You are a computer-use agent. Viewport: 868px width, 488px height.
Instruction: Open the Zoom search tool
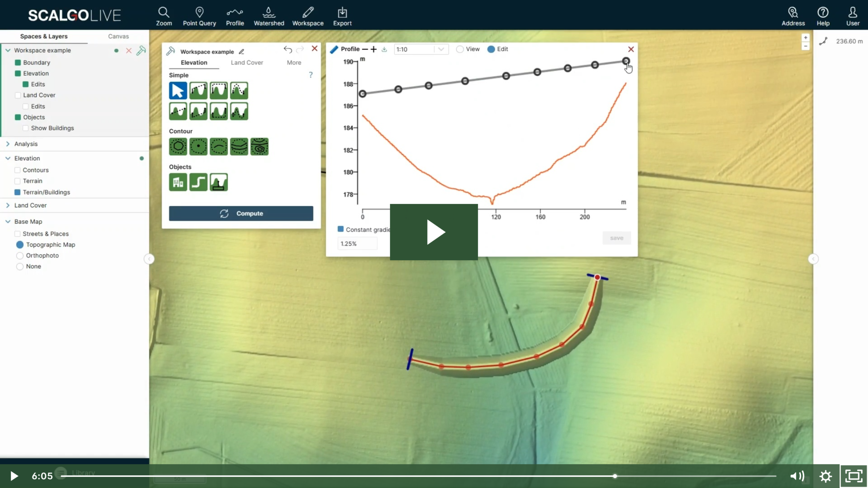click(x=164, y=17)
